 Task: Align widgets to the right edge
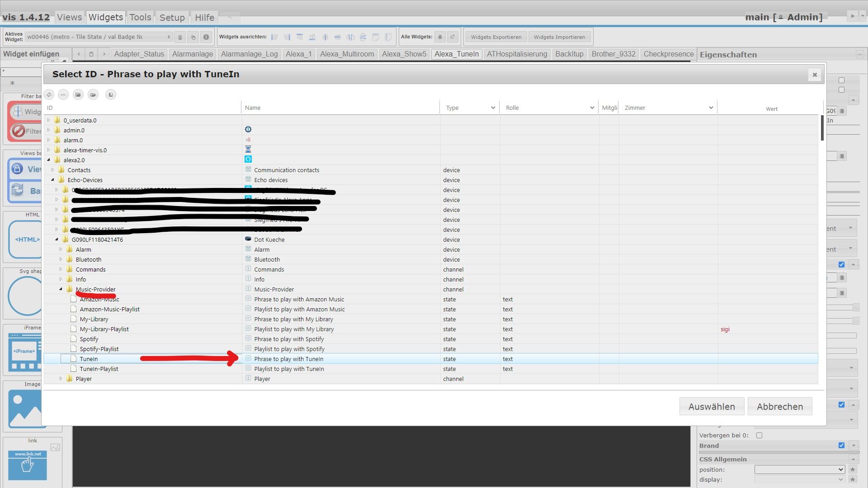point(287,37)
